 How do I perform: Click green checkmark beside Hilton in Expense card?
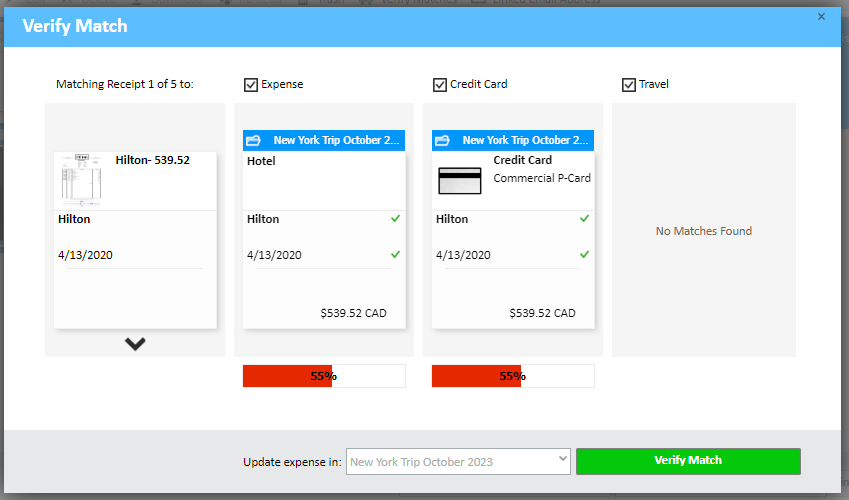[395, 218]
